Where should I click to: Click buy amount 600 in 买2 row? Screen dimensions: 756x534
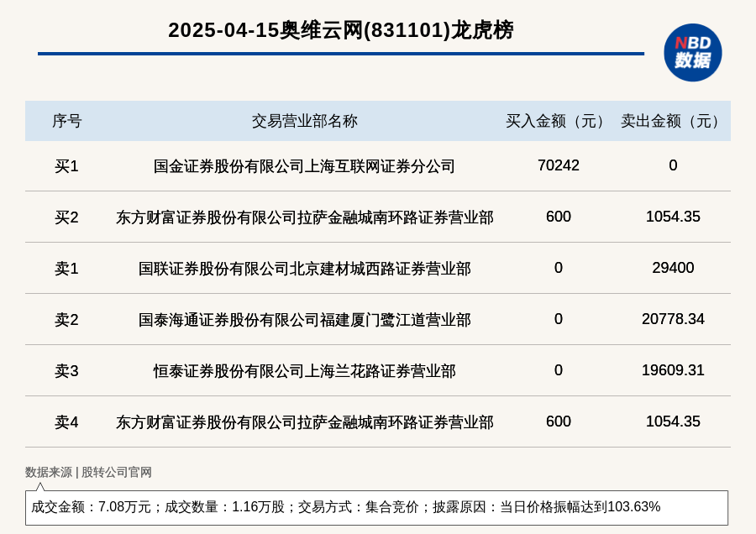pyautogui.click(x=559, y=217)
